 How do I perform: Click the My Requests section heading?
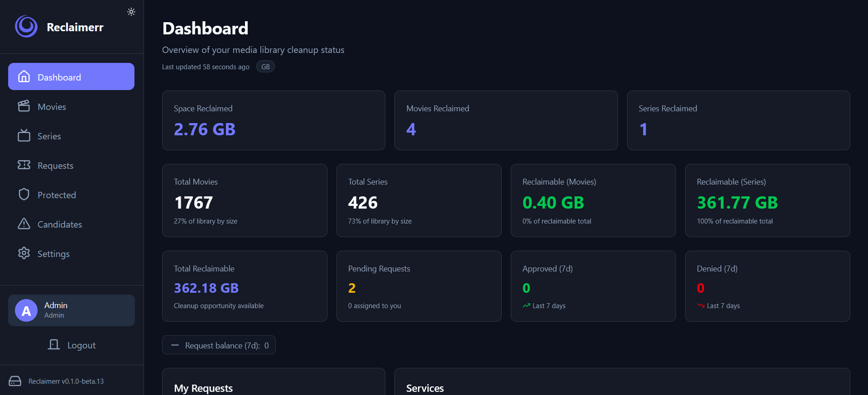203,388
